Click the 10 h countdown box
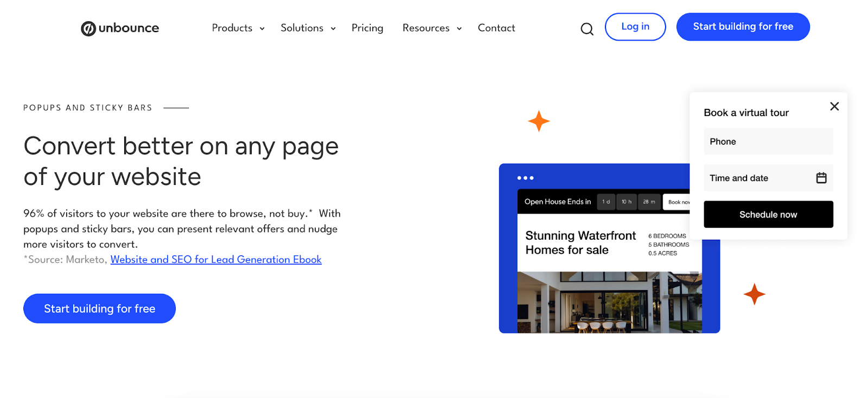The height and width of the screenshot is (398, 868). coord(627,202)
